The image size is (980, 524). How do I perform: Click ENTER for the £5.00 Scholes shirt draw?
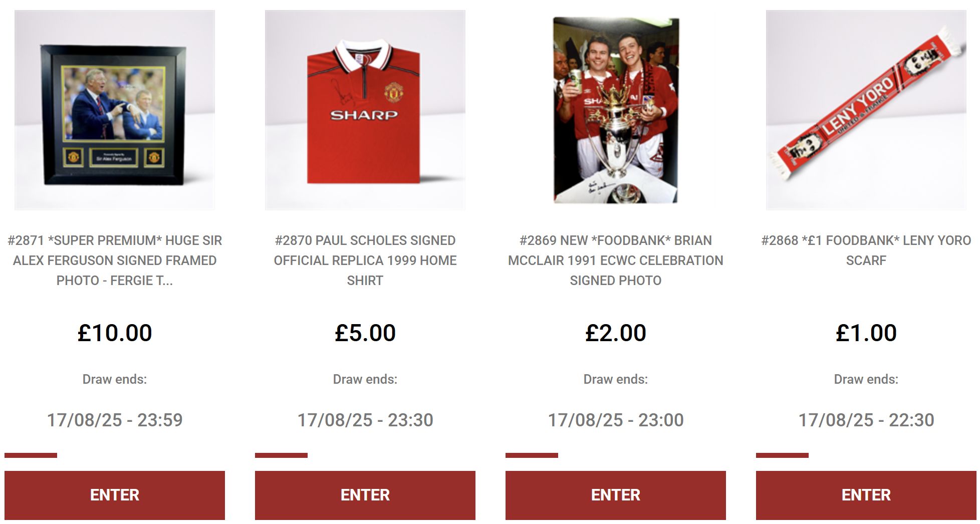click(365, 495)
